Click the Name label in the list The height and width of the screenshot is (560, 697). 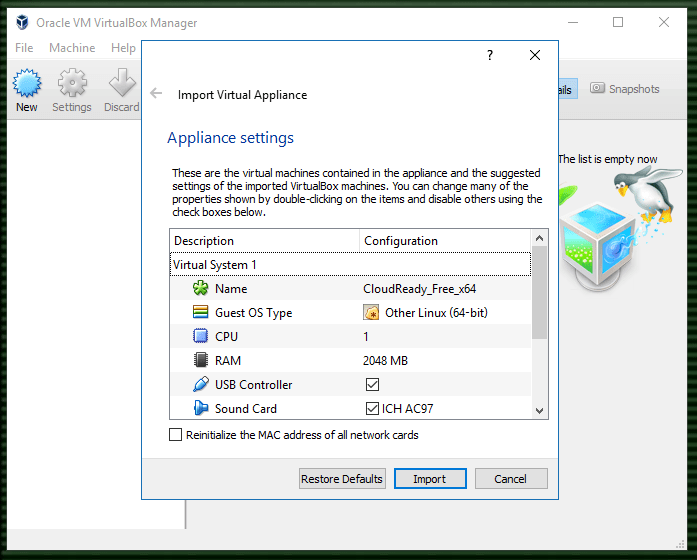231,289
